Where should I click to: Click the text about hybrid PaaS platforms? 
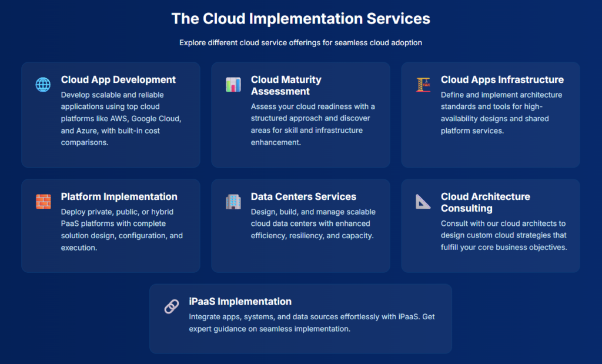pyautogui.click(x=122, y=229)
